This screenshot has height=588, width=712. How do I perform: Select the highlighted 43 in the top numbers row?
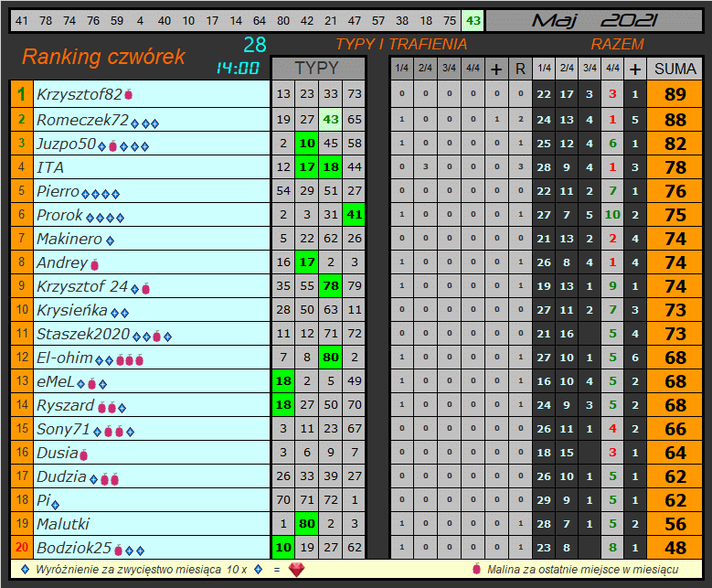473,21
